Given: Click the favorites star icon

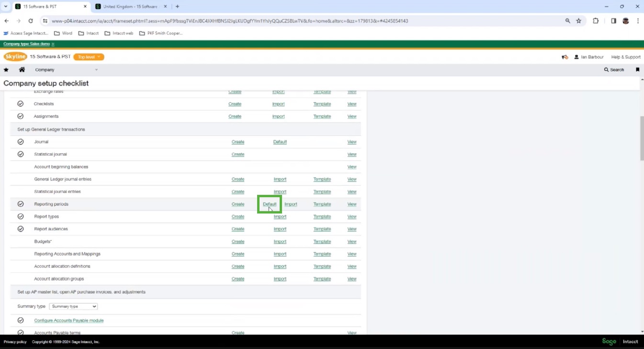Looking at the screenshot, I should pyautogui.click(x=6, y=69).
